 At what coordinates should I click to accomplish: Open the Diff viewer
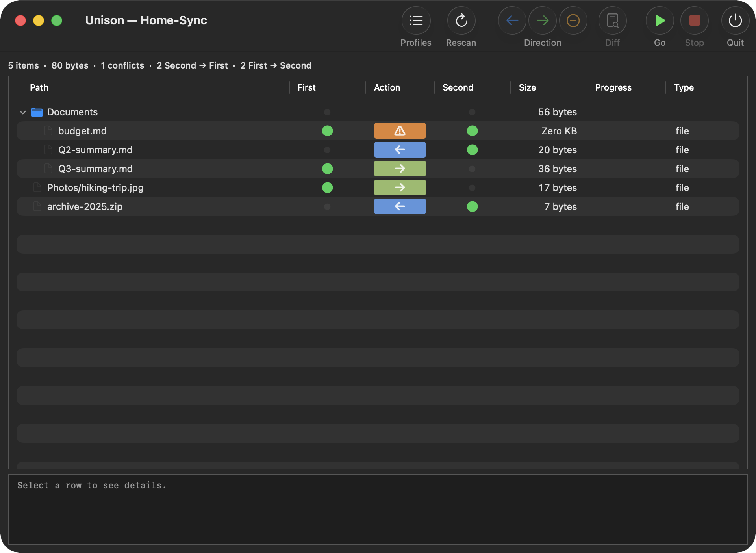(x=612, y=20)
